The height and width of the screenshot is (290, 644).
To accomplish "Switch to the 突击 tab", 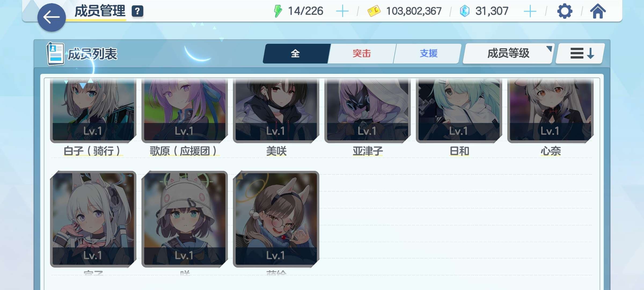I will pos(361,53).
